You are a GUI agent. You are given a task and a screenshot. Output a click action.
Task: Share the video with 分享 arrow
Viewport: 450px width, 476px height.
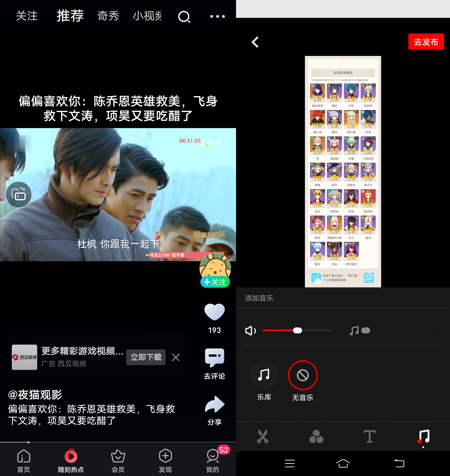tap(214, 404)
